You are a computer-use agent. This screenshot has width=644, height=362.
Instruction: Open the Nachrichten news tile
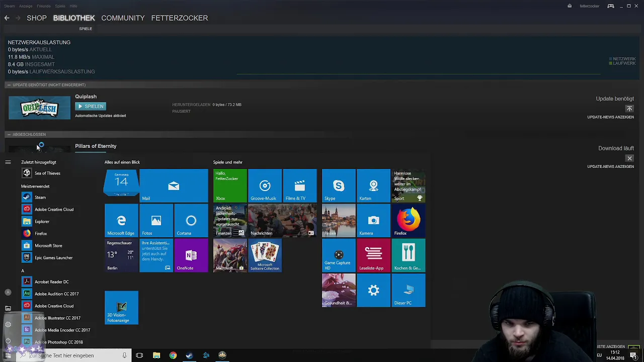tap(282, 221)
